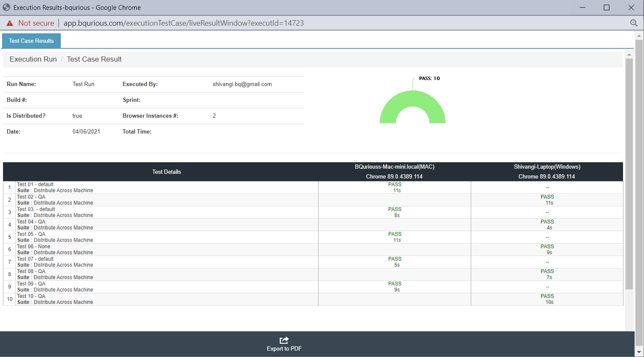The image size is (644, 357).
Task: Click the globe icon in the title bar
Action: click(x=6, y=7)
